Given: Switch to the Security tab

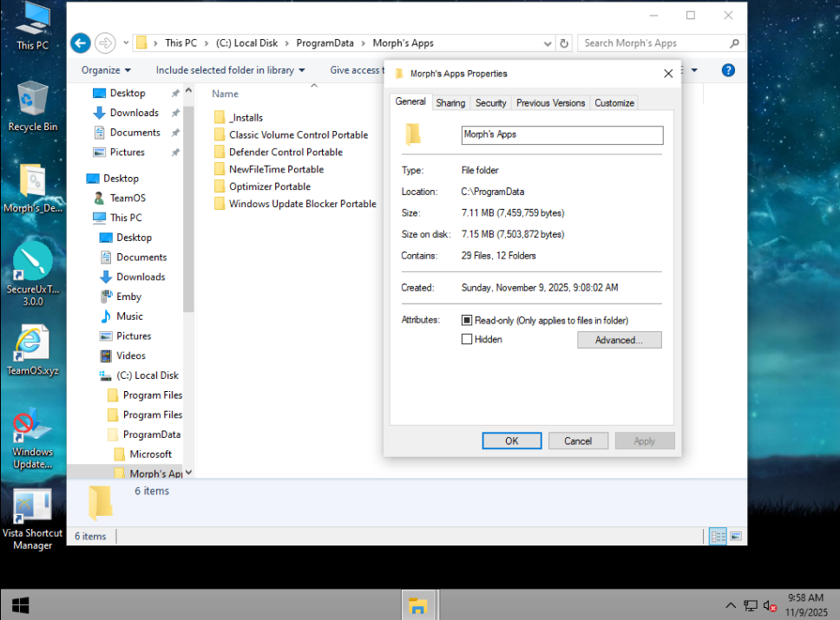Looking at the screenshot, I should (x=490, y=103).
